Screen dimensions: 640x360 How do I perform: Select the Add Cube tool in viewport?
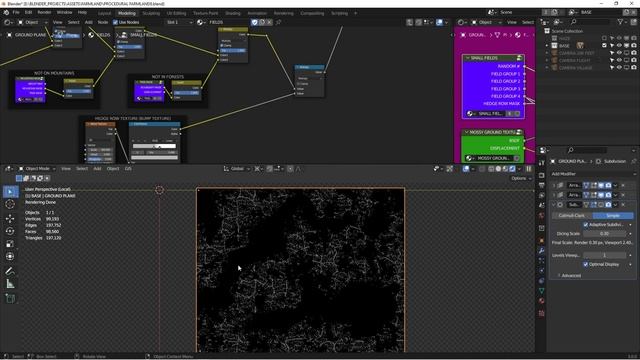pos(10,298)
